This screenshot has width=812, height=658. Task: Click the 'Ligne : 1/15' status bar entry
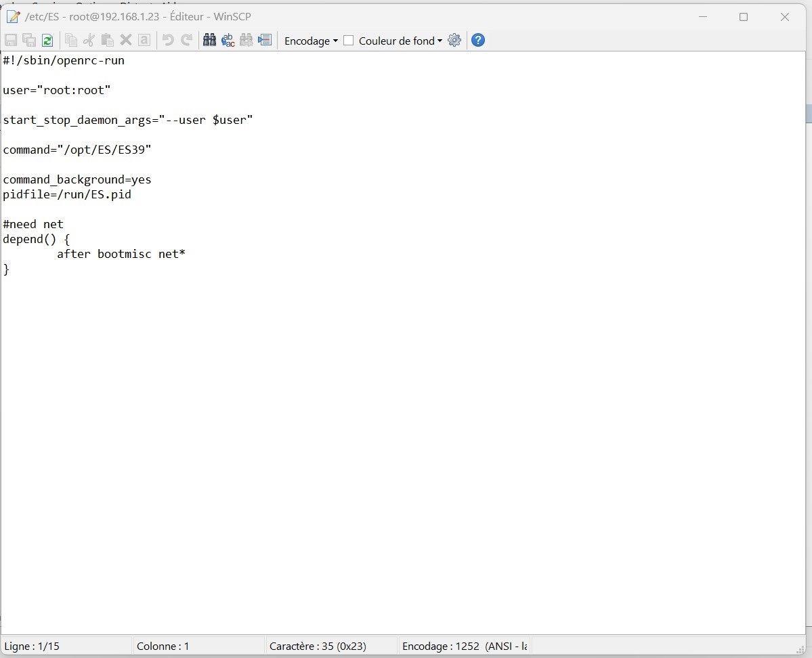[32, 646]
